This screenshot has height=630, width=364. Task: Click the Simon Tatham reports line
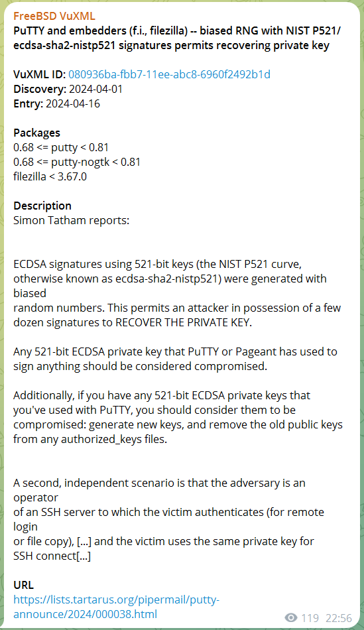click(x=71, y=220)
